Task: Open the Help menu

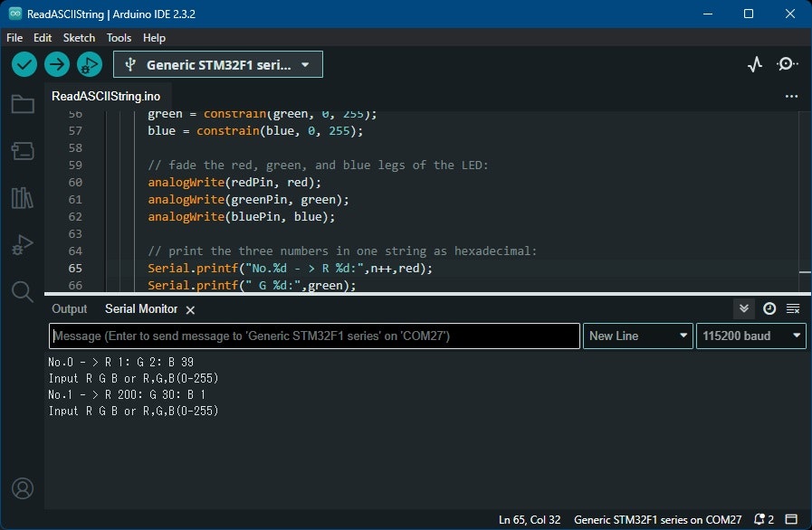Action: coord(154,38)
